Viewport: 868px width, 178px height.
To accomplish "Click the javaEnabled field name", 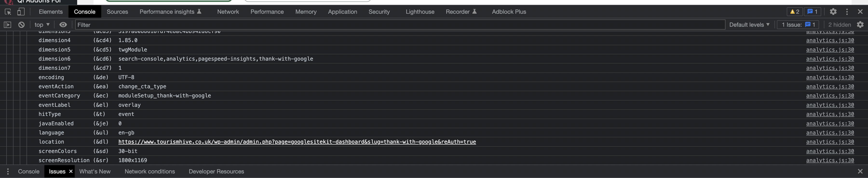I will click(x=56, y=123).
